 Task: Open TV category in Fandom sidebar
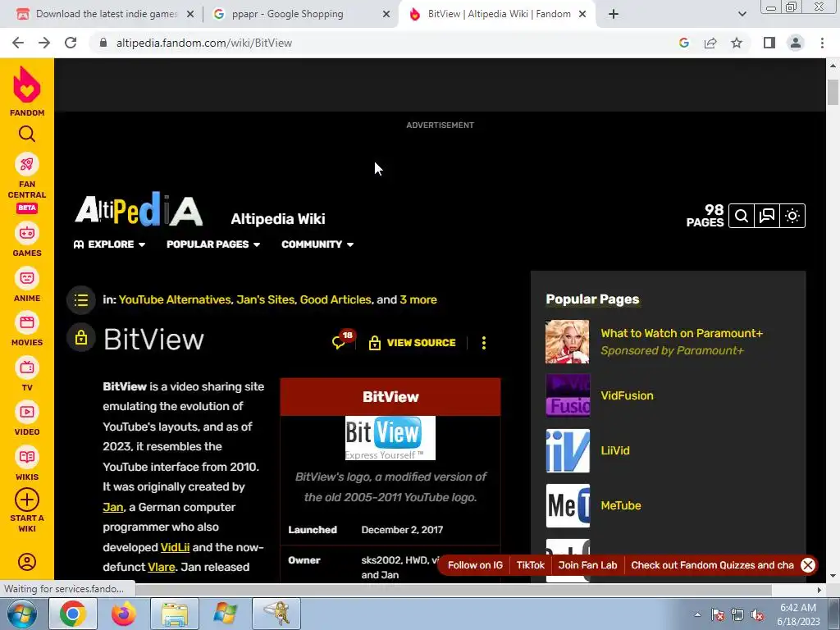point(27,374)
